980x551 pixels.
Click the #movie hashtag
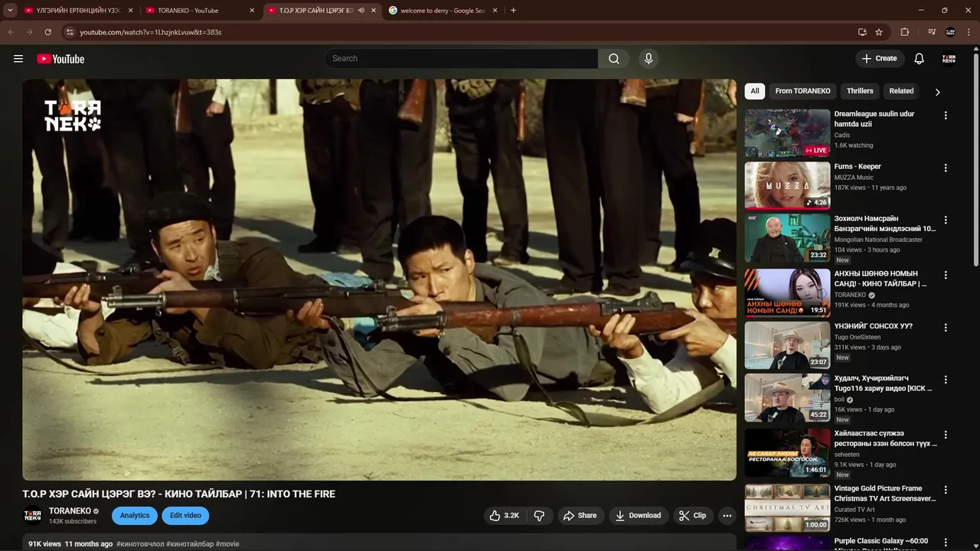227,544
